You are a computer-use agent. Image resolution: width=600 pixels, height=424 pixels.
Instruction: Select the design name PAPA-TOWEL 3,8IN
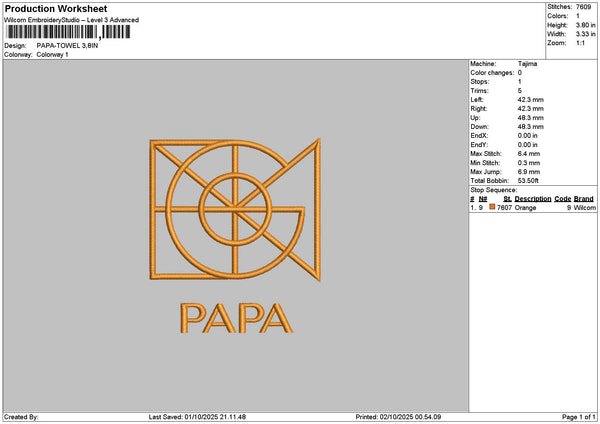pyautogui.click(x=67, y=46)
